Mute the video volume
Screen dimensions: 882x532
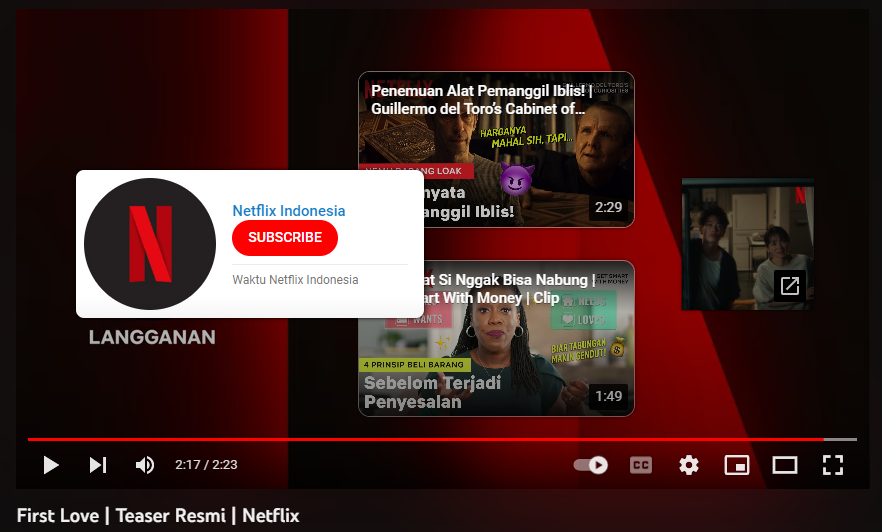coord(145,465)
